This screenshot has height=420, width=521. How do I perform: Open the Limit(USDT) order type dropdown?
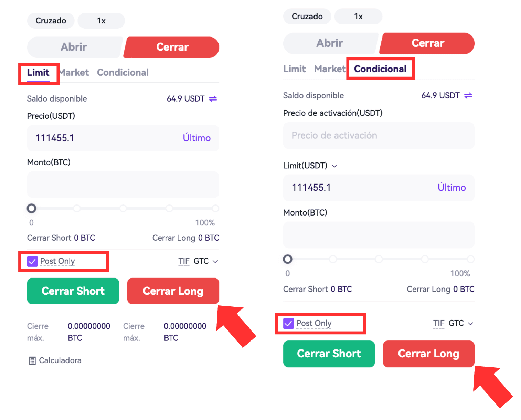pyautogui.click(x=310, y=166)
